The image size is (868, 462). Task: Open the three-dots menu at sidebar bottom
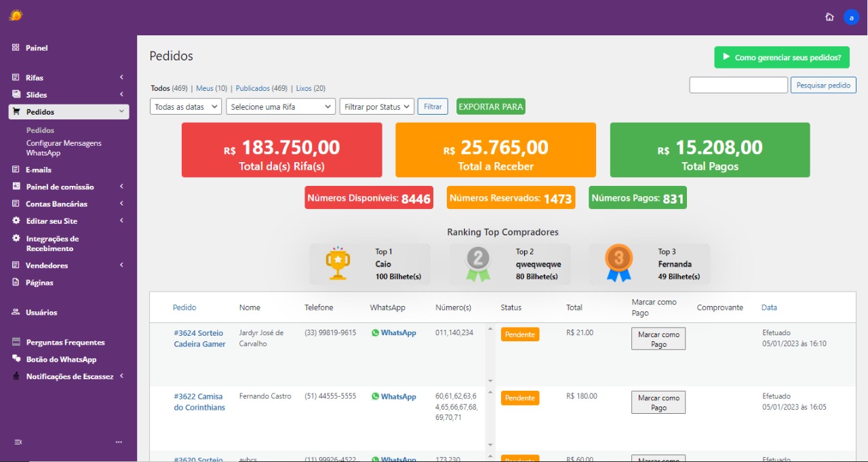coord(119,442)
